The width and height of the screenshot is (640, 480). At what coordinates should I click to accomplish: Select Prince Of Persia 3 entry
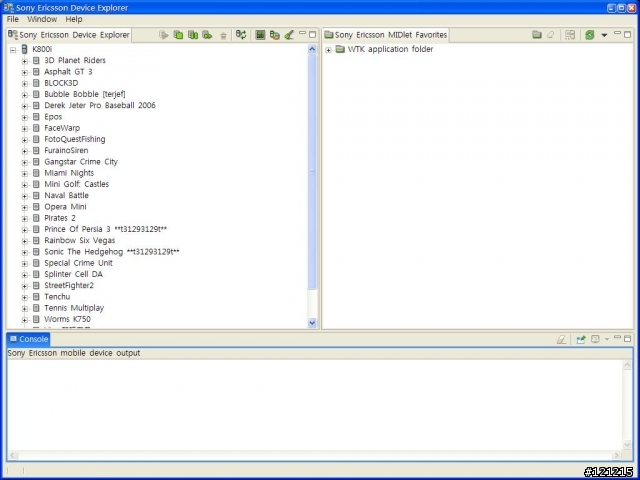click(x=106, y=229)
